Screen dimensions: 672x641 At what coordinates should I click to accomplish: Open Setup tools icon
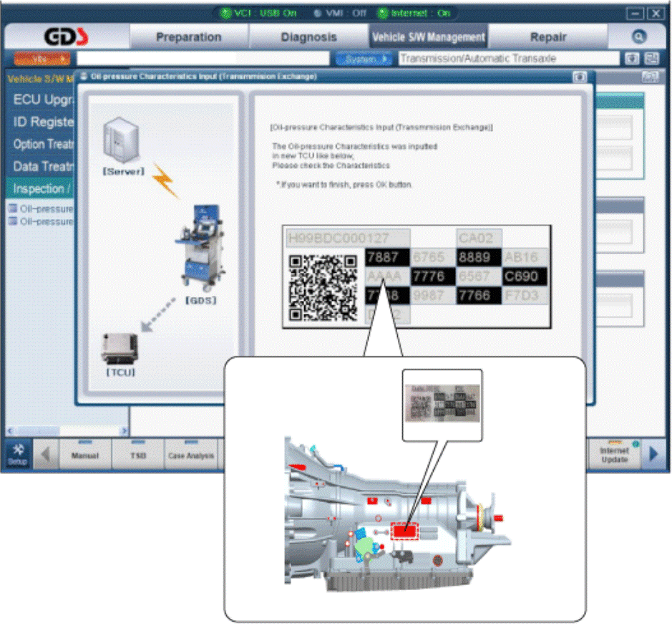pyautogui.click(x=18, y=454)
